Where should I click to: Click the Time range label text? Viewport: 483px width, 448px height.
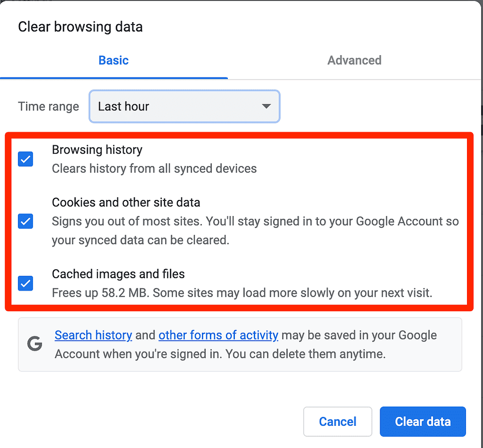[49, 107]
